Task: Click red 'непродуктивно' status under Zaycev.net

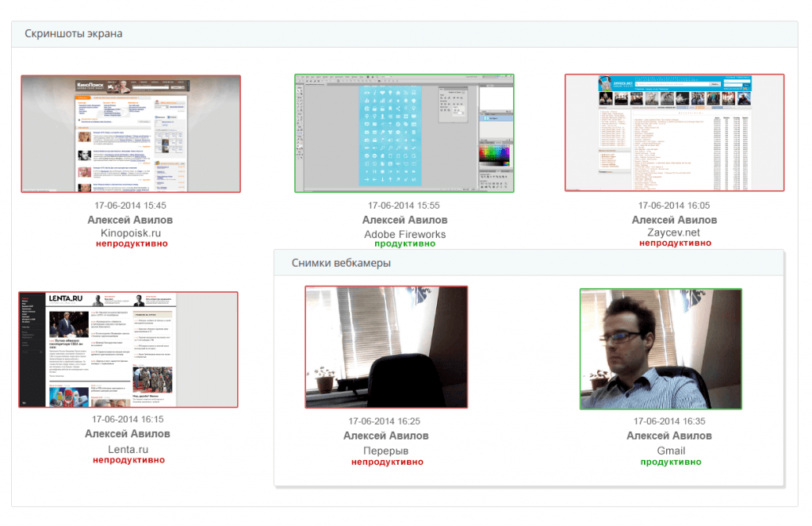Action: pyautogui.click(x=674, y=244)
